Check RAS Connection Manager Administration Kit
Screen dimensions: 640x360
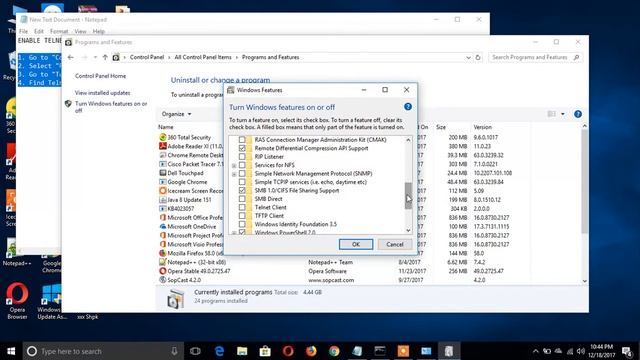point(242,140)
